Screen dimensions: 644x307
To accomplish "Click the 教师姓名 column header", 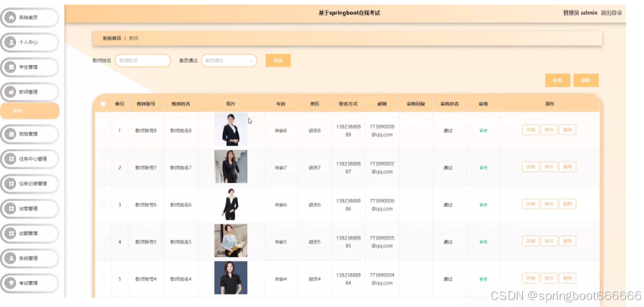I will [x=181, y=104].
